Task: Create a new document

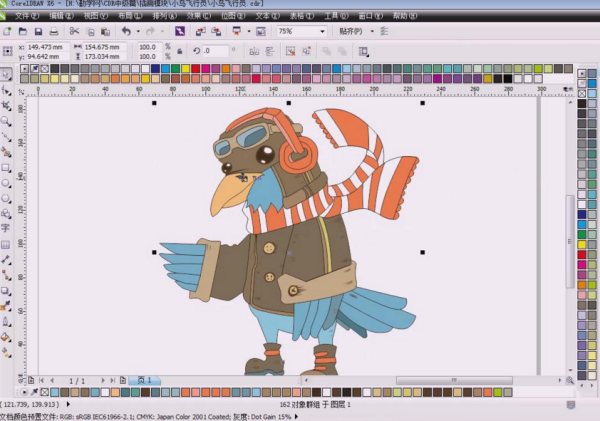Action: 7,31
